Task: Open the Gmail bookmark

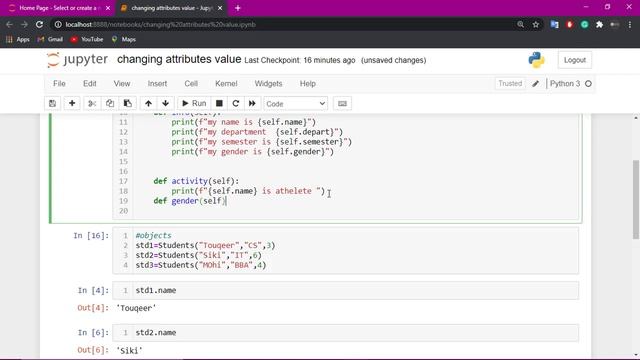Action: (x=50, y=40)
